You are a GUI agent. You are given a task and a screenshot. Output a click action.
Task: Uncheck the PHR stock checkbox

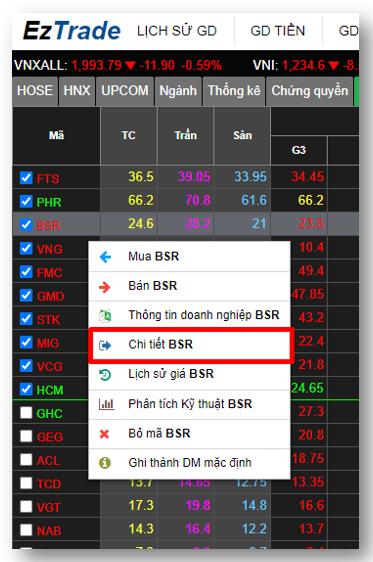pos(26,201)
